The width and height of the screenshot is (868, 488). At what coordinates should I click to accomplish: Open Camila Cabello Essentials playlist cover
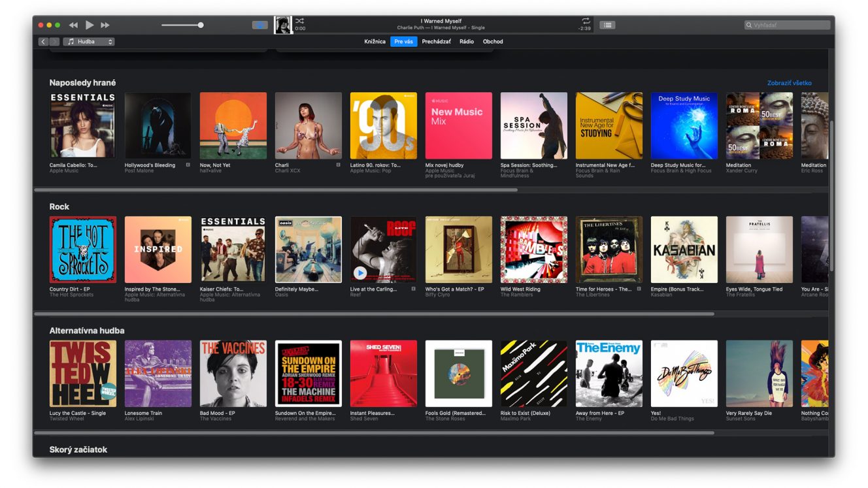pos(83,125)
